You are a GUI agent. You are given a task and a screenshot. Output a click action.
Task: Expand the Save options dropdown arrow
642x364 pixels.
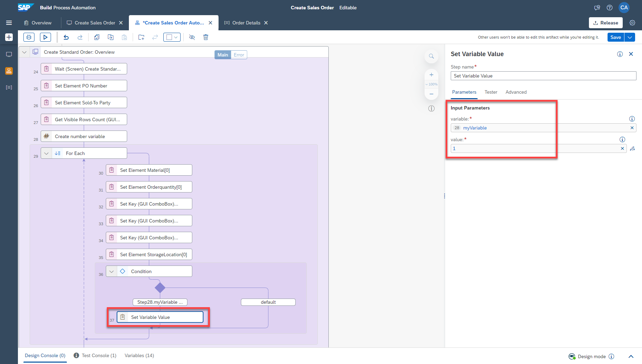click(630, 37)
